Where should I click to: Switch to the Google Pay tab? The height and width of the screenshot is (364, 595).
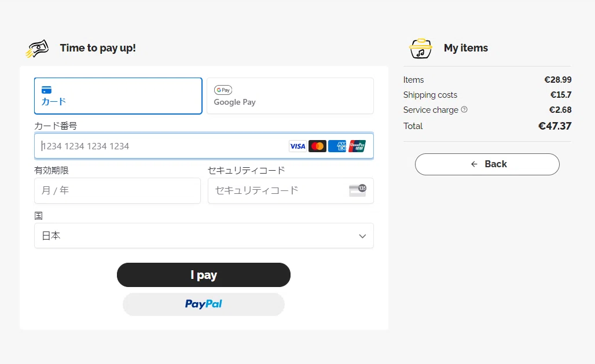point(290,95)
